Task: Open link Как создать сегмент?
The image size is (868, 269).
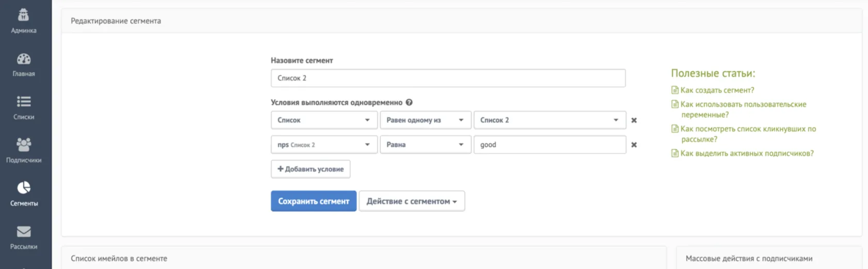Action: [x=717, y=90]
